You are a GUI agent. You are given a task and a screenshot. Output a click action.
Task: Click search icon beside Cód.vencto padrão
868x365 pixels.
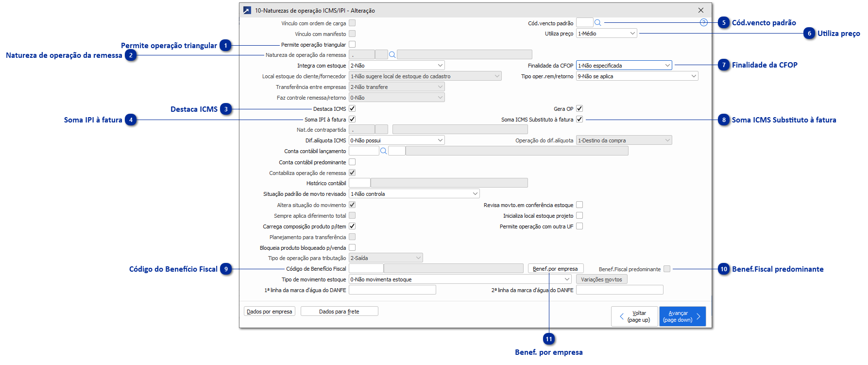[x=598, y=23]
